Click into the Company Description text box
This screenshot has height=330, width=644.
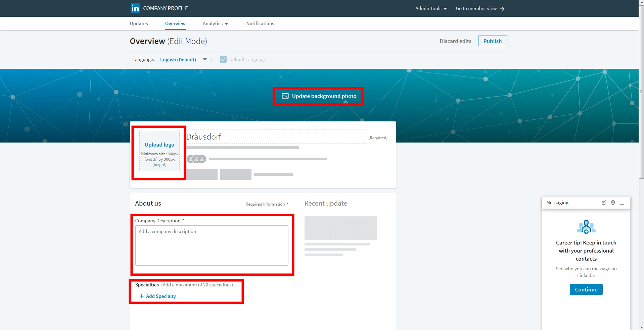pos(212,245)
